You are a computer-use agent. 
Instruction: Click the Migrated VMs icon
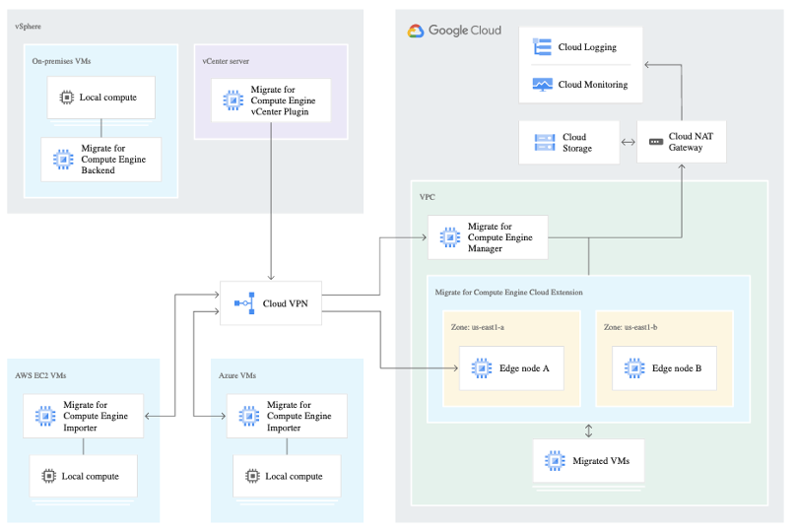pos(555,460)
